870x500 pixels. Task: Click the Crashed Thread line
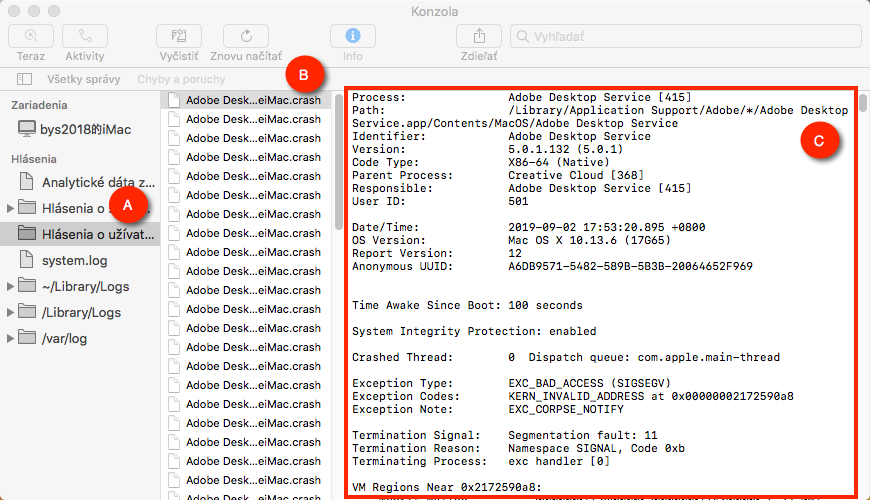pyautogui.click(x=566, y=357)
